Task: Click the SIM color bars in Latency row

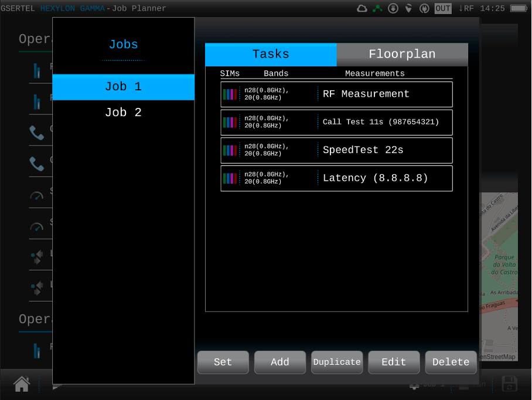Action: [x=230, y=178]
